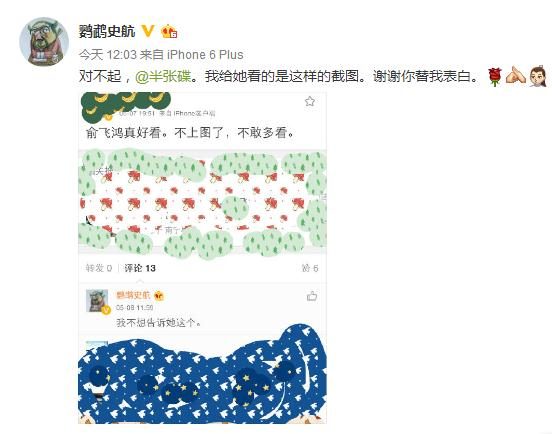The height and width of the screenshot is (434, 552).
Task: Click the username 鹦鹉史航
Action: 107,32
